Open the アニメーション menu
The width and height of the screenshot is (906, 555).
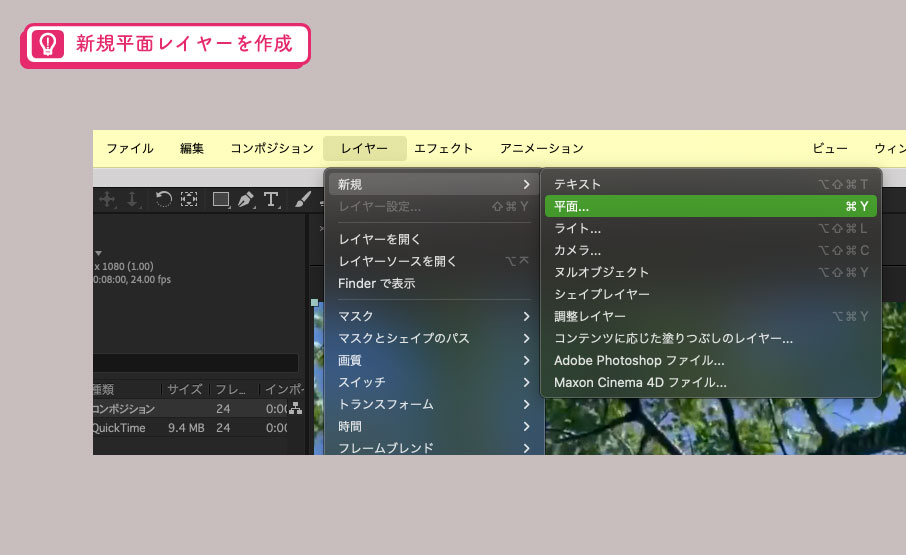point(542,148)
